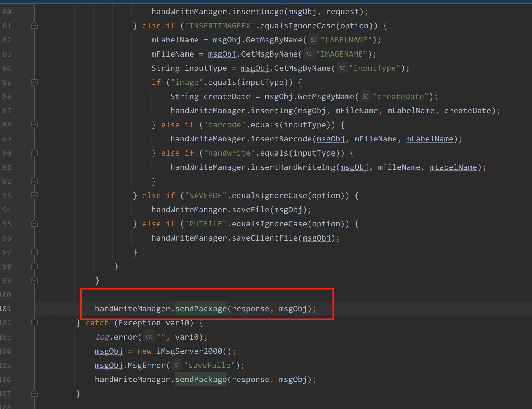
Task: Toggle the fold marker beside line 88
Action: click(34, 125)
